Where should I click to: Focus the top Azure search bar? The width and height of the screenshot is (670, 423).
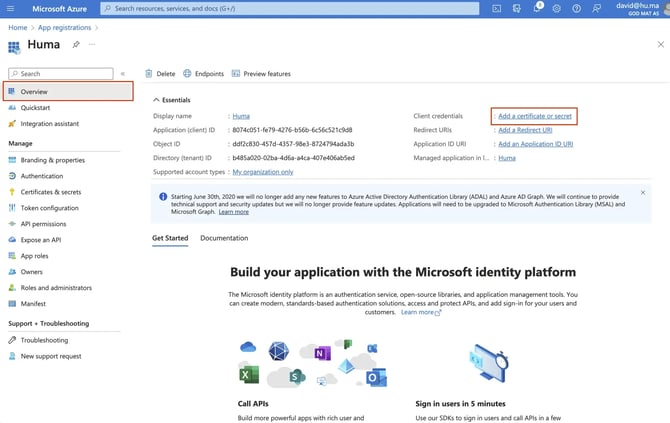tap(290, 9)
